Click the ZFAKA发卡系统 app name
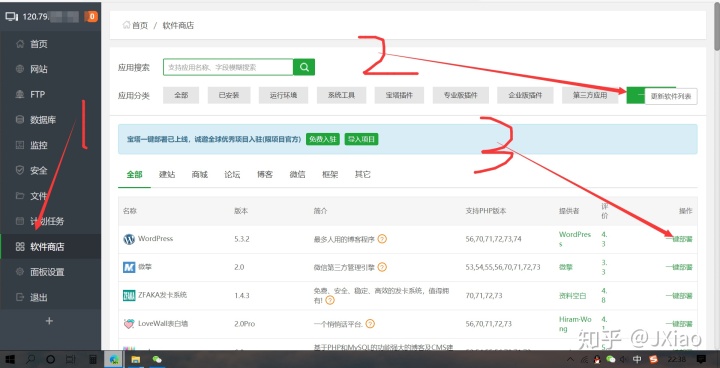The height and width of the screenshot is (368, 720). [163, 295]
